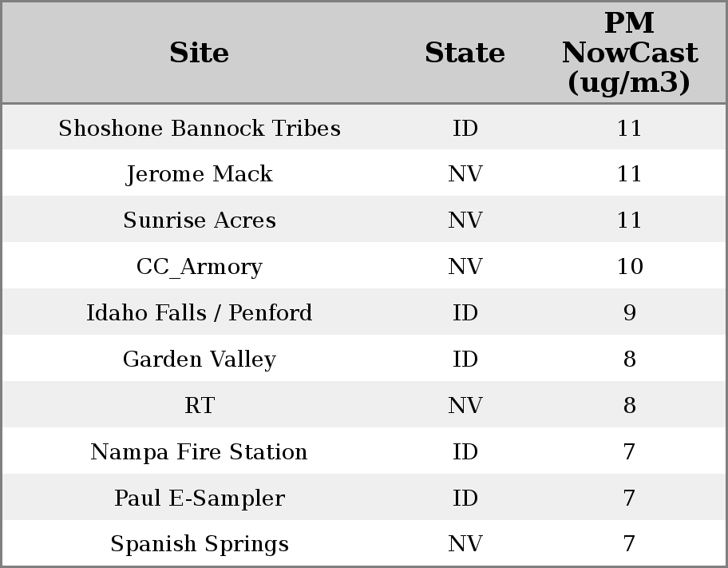Click the Nampa Fire Station entry
The image size is (728, 568).
pyautogui.click(x=199, y=452)
